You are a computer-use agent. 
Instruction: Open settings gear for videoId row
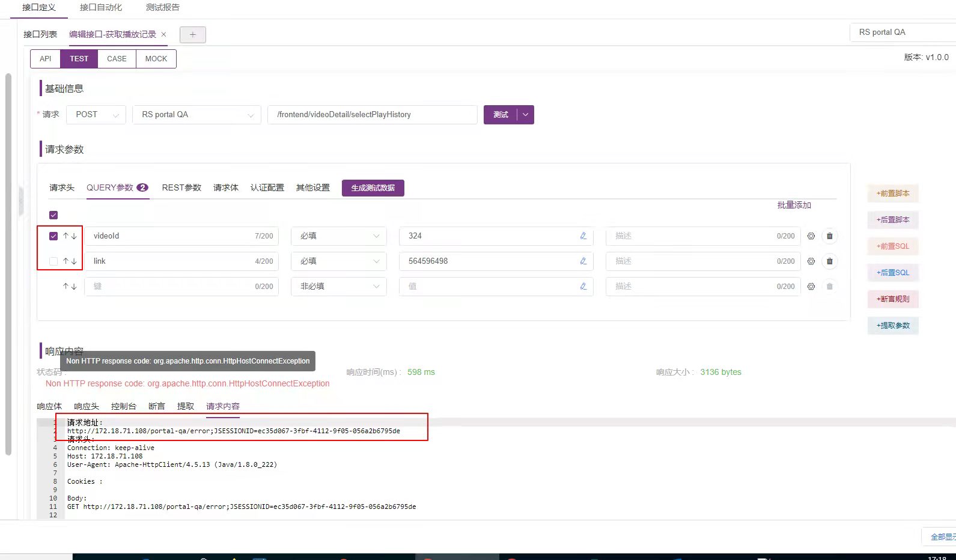point(811,236)
